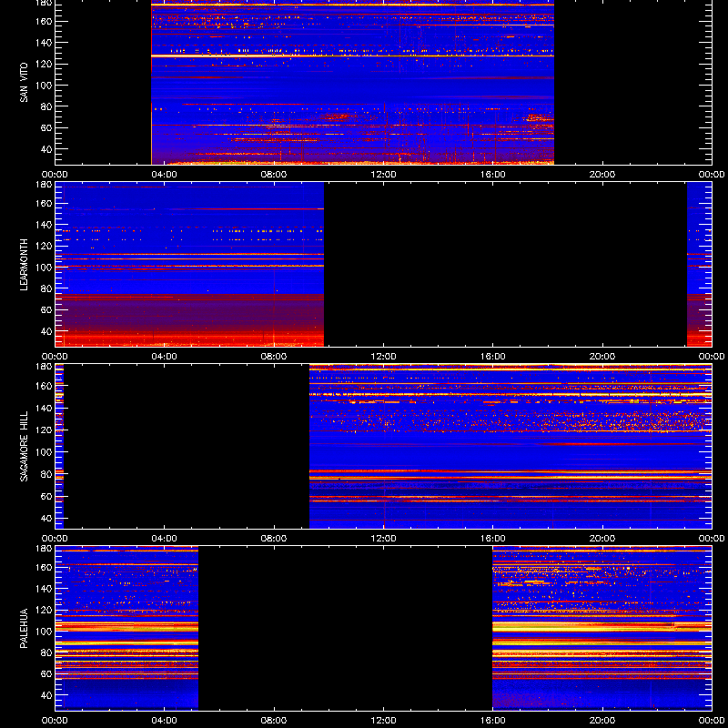Click 12:00 time label under San Vito panel

click(383, 175)
